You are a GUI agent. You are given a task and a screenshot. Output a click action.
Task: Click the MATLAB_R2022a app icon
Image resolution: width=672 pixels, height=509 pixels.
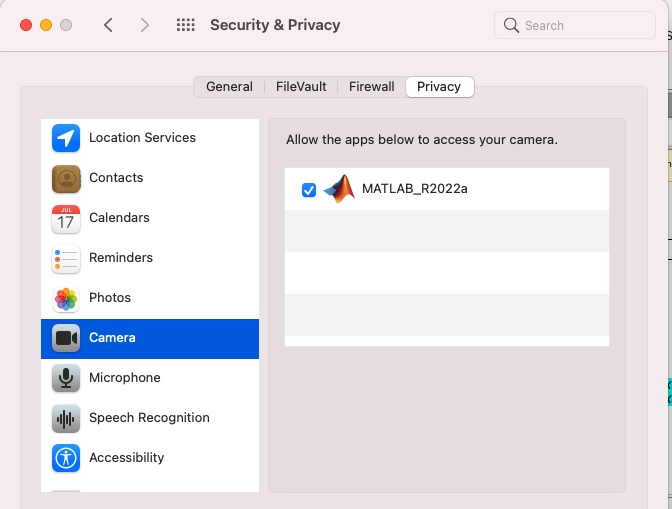tap(340, 189)
